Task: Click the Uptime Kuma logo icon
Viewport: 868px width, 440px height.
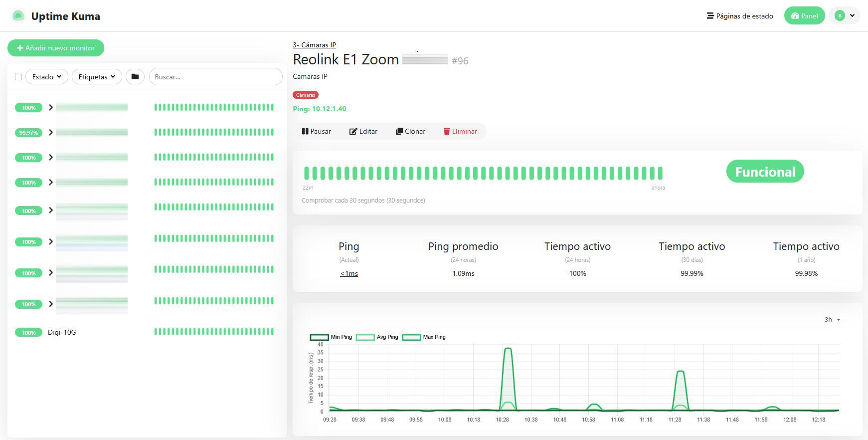Action: coord(18,16)
